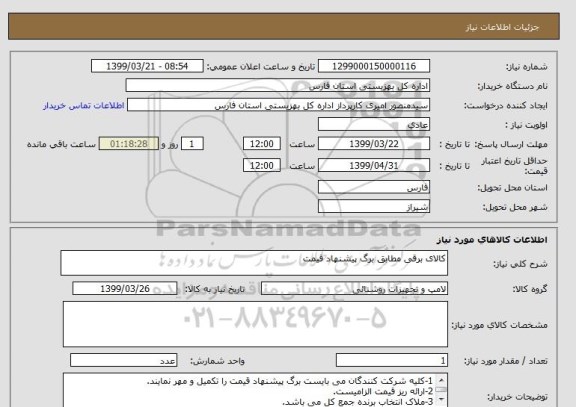Click the quantity field showing 1

(392, 360)
